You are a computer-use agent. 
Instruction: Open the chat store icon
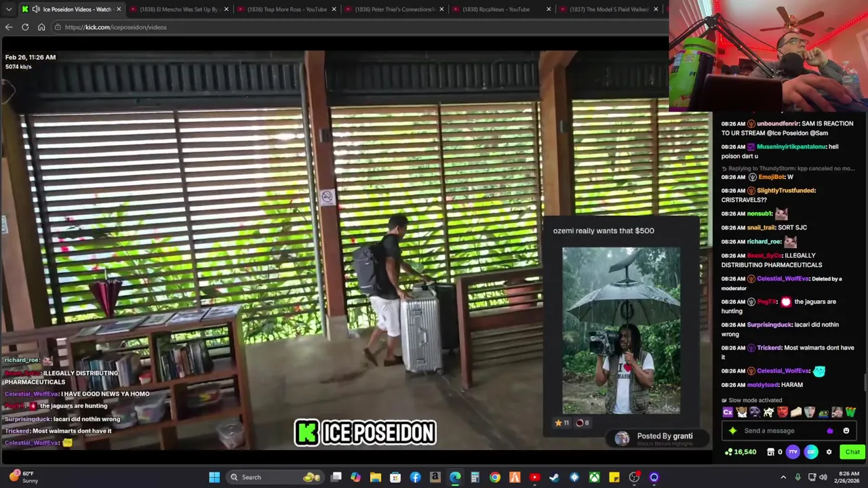[x=770, y=452]
